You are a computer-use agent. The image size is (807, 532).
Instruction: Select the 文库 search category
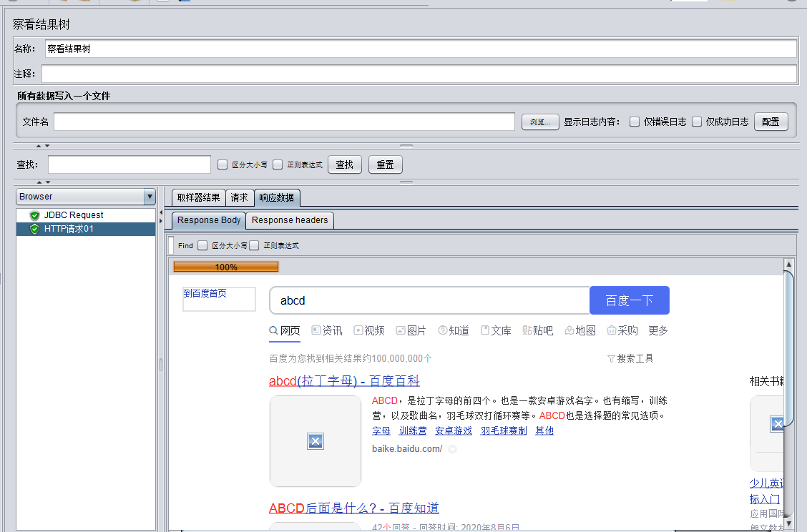(x=496, y=330)
